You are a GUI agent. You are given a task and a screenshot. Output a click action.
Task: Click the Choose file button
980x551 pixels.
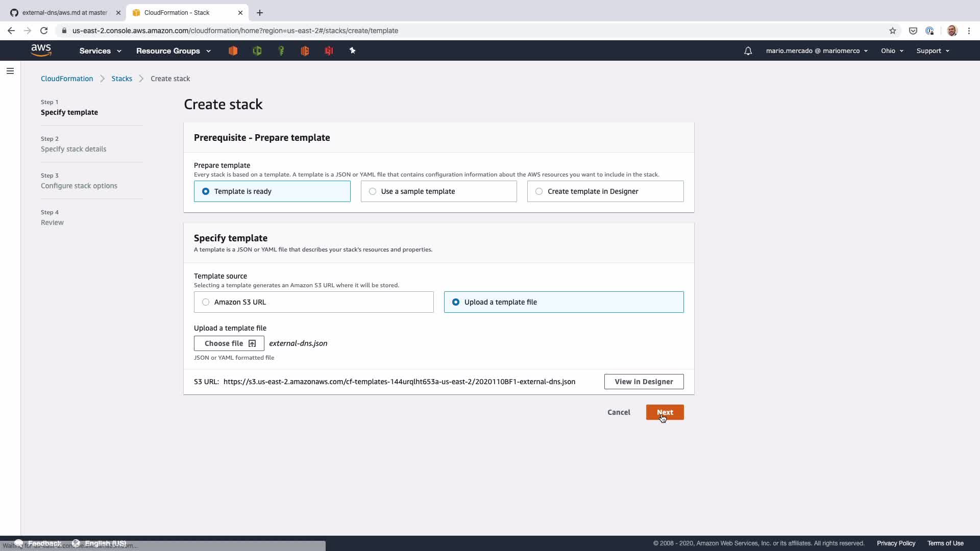click(x=229, y=343)
